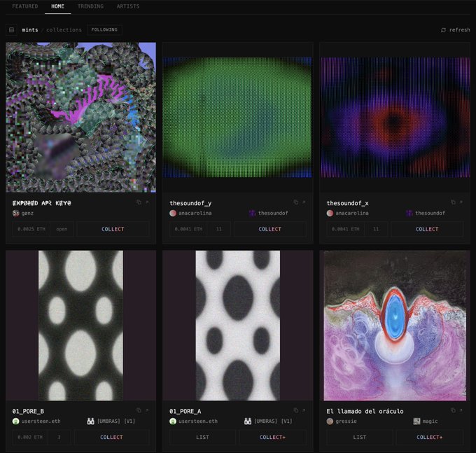Open anacarolina profile on thesoundof_y card
Image resolution: width=476 pixels, height=453 pixels.
[x=195, y=213]
